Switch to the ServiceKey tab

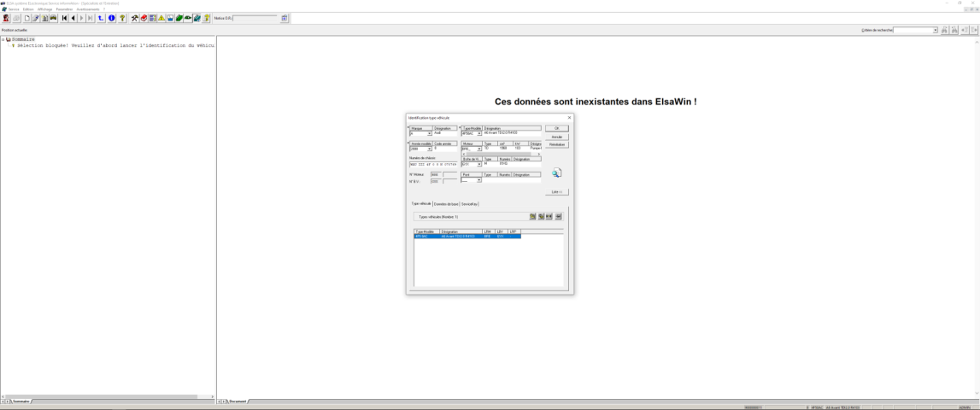(469, 204)
